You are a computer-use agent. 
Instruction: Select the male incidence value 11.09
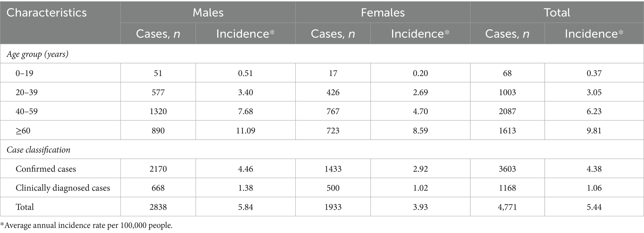click(245, 130)
